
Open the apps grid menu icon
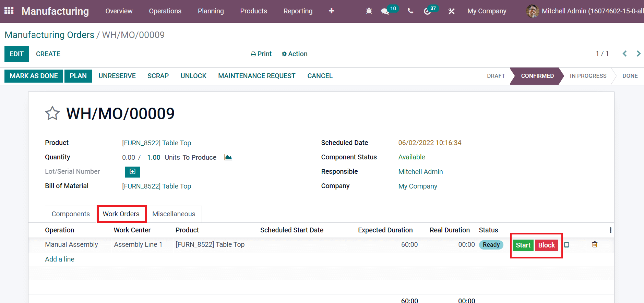pos(9,11)
